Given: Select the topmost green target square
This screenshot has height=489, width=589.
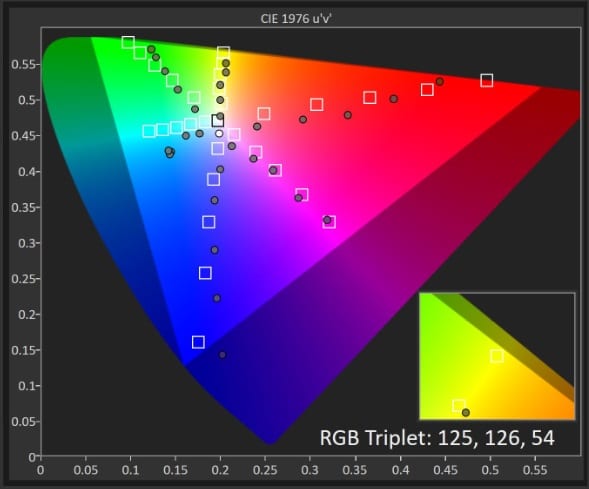Looking at the screenshot, I should tap(128, 42).
